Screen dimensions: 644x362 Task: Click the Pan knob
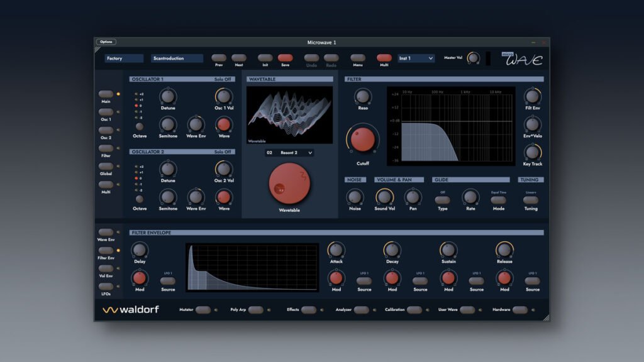413,197
